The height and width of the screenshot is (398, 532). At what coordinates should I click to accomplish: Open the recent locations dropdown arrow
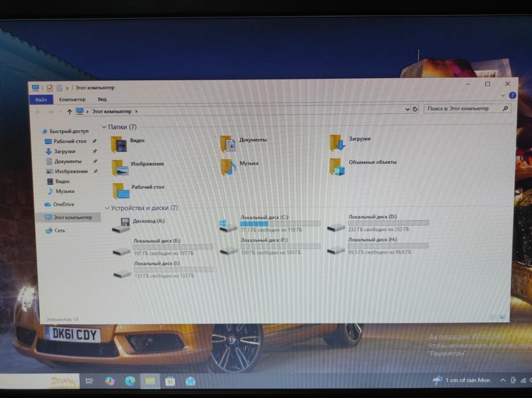click(x=60, y=112)
